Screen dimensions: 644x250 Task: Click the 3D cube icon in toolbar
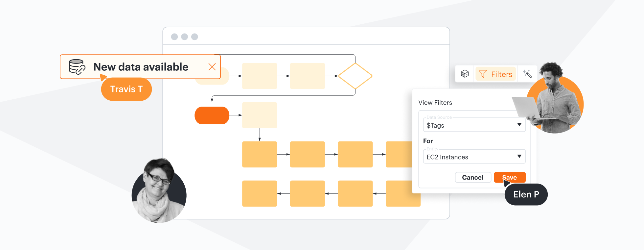(465, 74)
